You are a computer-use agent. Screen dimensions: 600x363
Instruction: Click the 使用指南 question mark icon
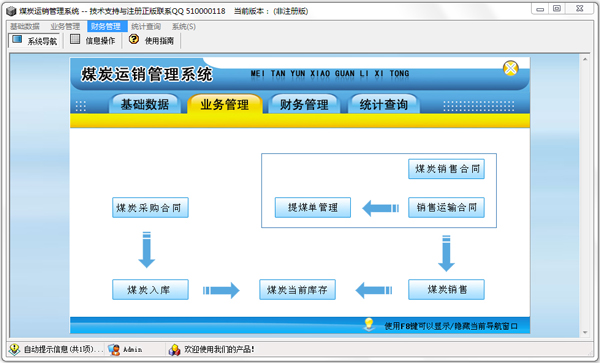click(134, 39)
